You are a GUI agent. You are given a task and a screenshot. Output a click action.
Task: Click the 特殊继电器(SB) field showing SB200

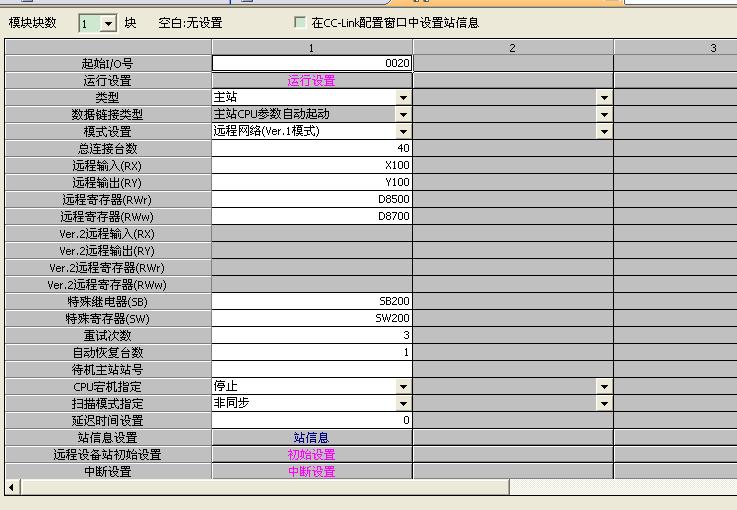click(x=311, y=302)
